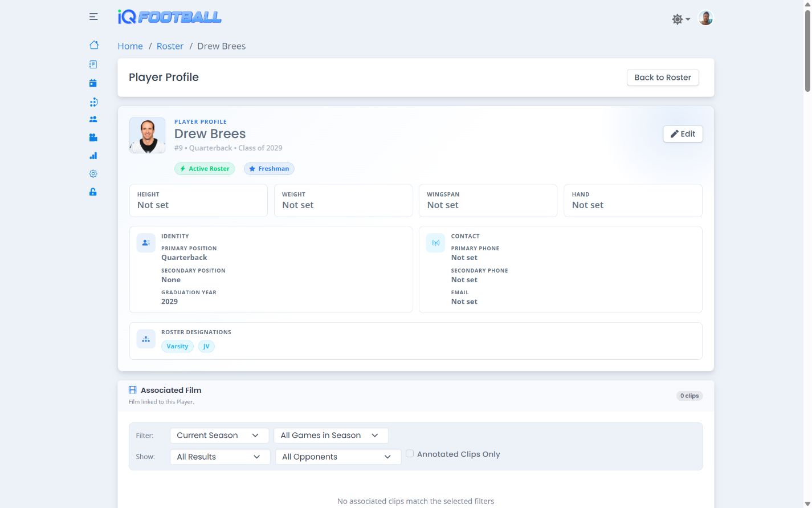This screenshot has width=812, height=508.
Task: Click the Associated Film filmstrip icon
Action: [133, 390]
